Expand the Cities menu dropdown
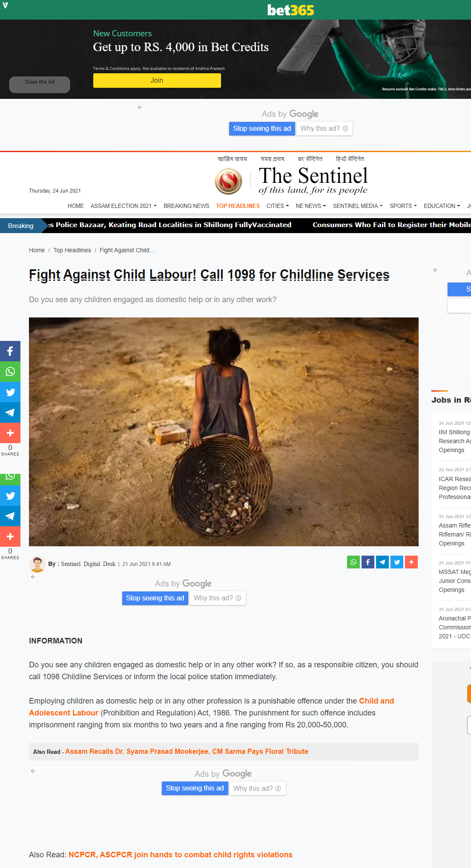The width and height of the screenshot is (471, 868). tap(278, 206)
